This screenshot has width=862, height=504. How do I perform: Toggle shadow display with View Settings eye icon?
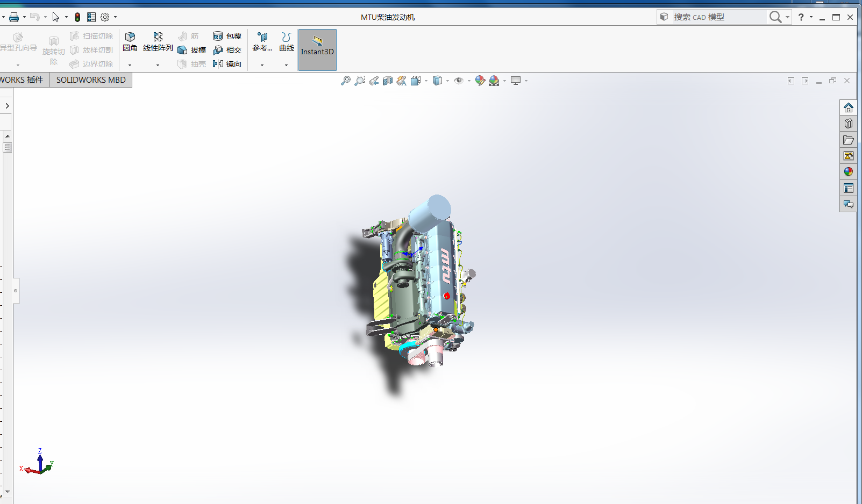coord(459,80)
